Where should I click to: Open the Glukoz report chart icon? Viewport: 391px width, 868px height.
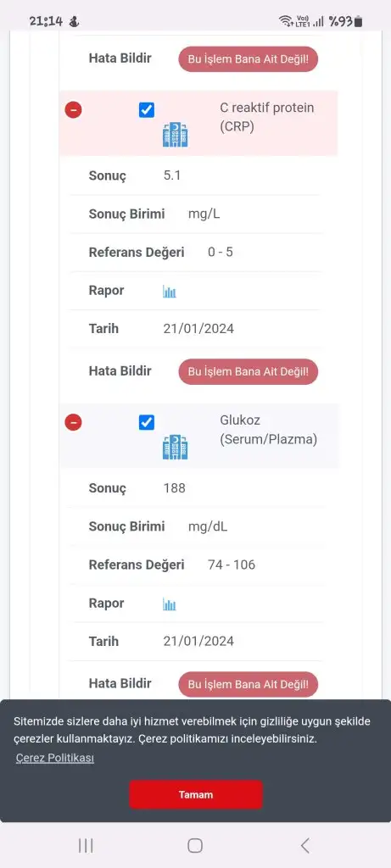pos(170,604)
